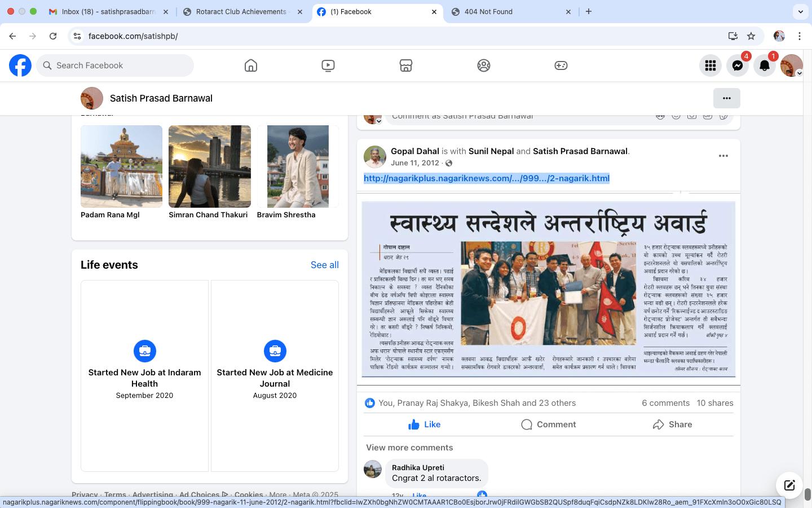The width and height of the screenshot is (812, 508).
Task: Click the Search Facebook field
Action: [116, 65]
